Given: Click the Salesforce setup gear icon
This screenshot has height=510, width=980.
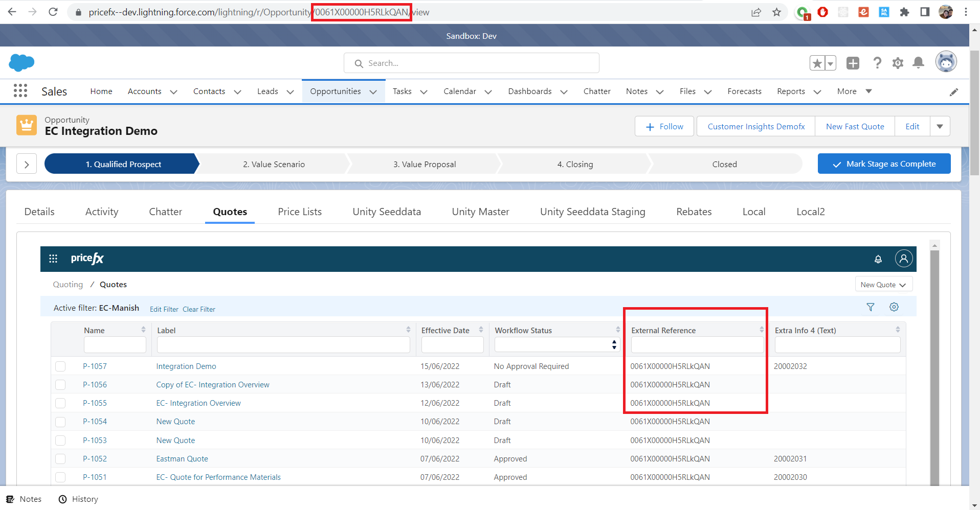Looking at the screenshot, I should [x=898, y=63].
